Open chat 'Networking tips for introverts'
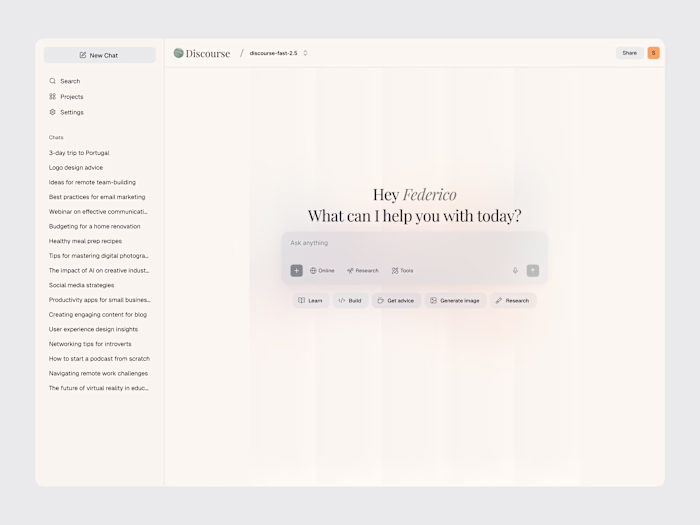The height and width of the screenshot is (525, 700). pyautogui.click(x=90, y=344)
